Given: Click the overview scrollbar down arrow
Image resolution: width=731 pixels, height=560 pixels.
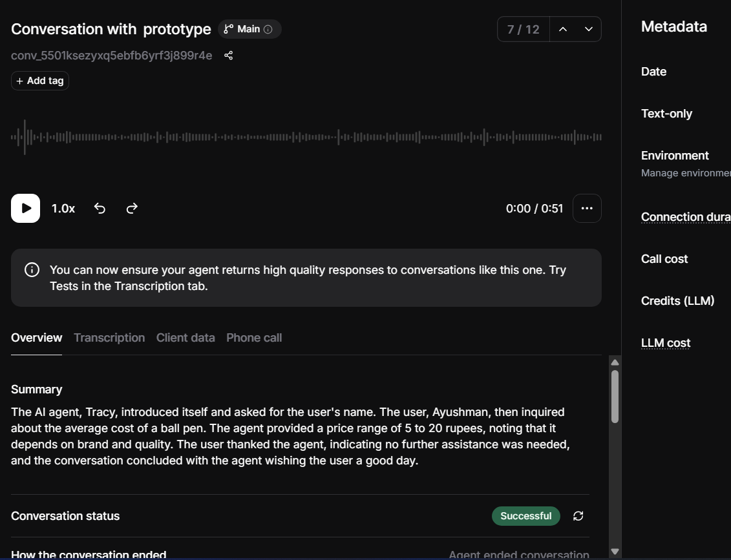Looking at the screenshot, I should [x=615, y=552].
